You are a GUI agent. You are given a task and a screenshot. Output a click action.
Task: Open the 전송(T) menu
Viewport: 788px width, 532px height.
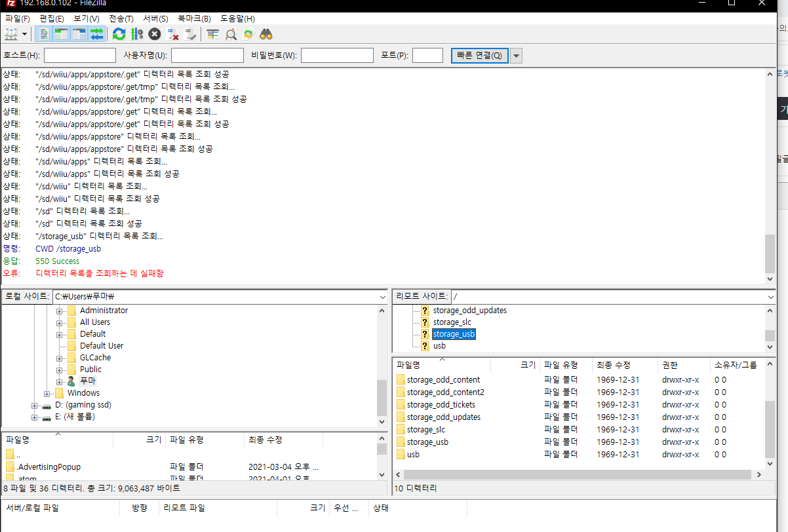click(121, 18)
